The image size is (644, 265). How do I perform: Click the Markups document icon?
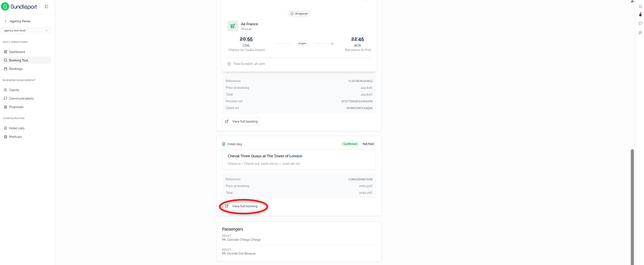[5, 137]
